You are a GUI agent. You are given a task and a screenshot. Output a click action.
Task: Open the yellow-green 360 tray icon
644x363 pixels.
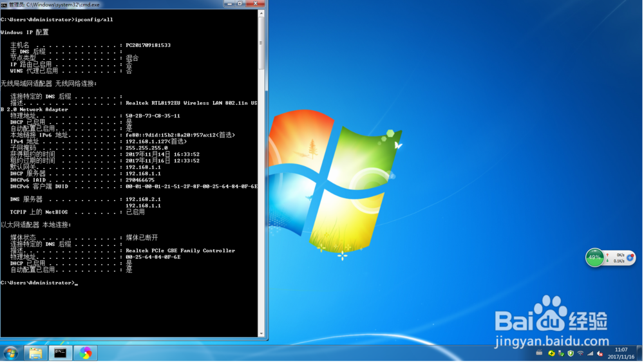[552, 354]
